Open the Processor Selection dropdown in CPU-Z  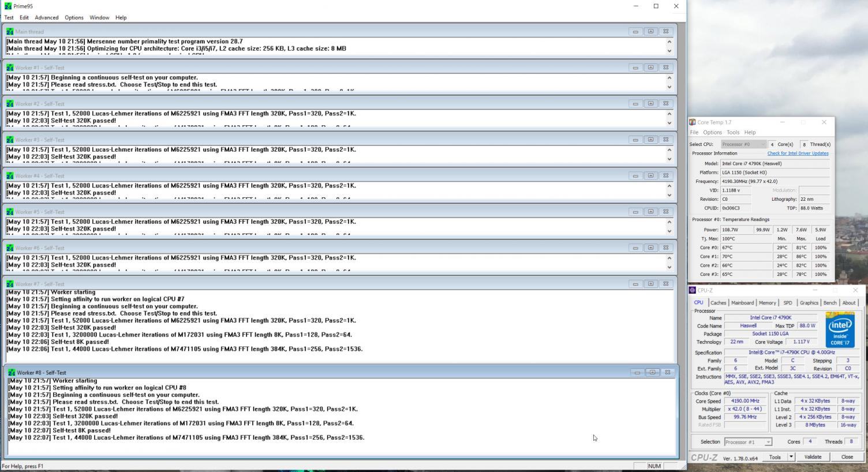coord(748,442)
